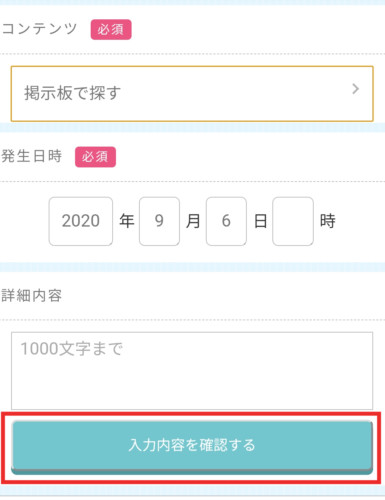Click the 必須 badge beside コンテンツ
Viewport: 385px width, 500px height.
(x=111, y=30)
